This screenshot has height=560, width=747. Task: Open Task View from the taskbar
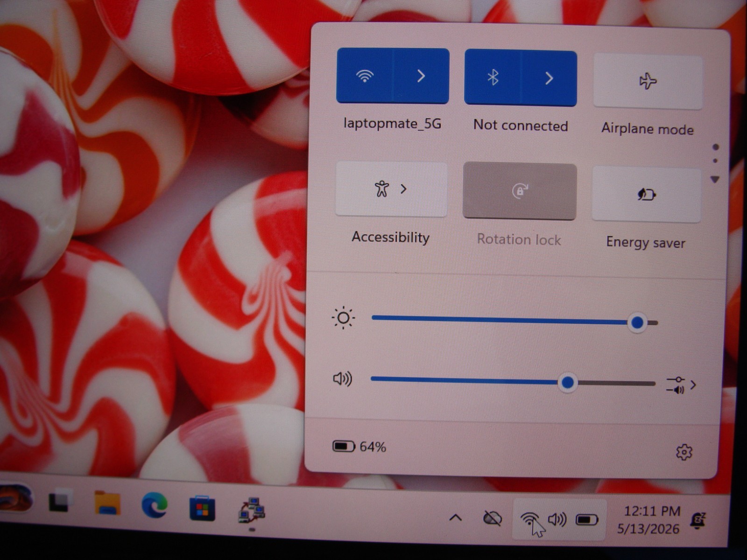(x=61, y=501)
